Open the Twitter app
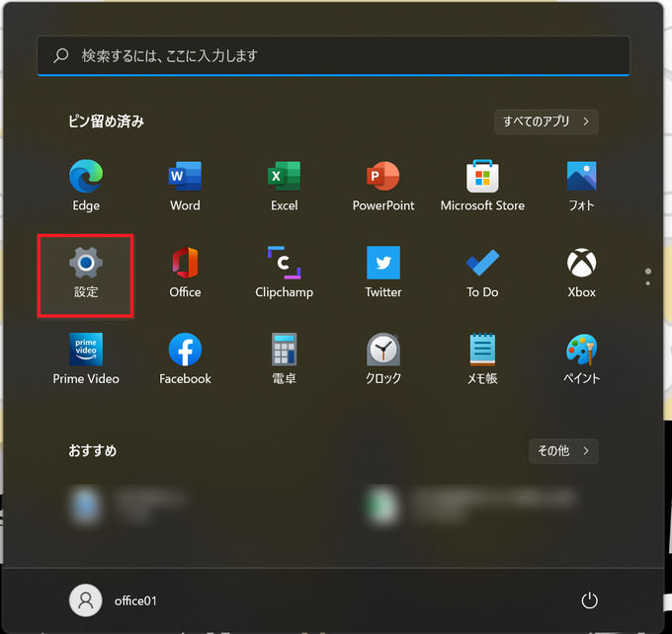 tap(383, 273)
